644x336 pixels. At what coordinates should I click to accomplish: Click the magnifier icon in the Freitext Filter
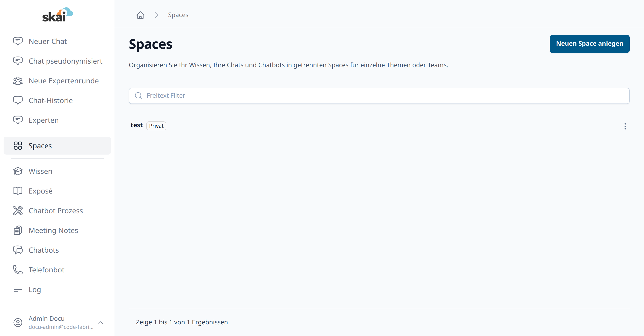coord(138,96)
